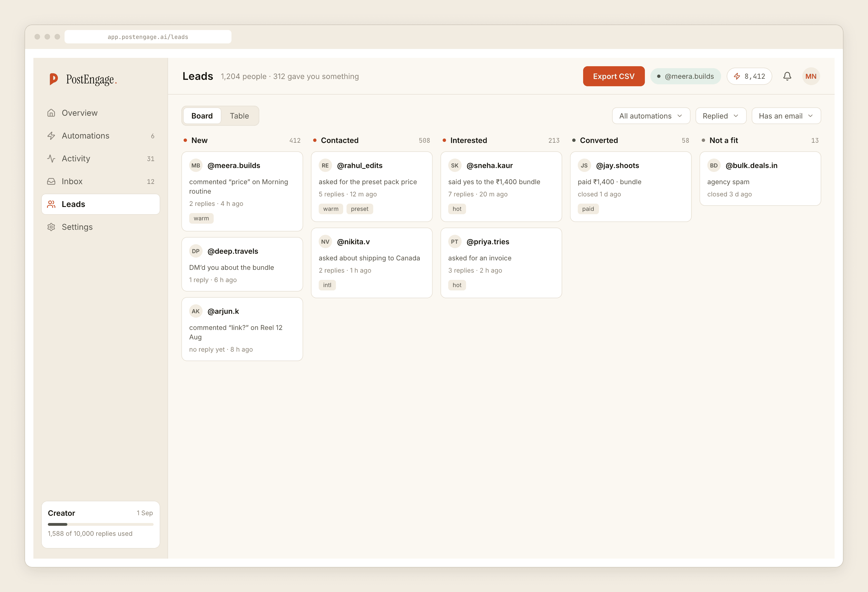Open the Has an email dropdown

tap(786, 116)
